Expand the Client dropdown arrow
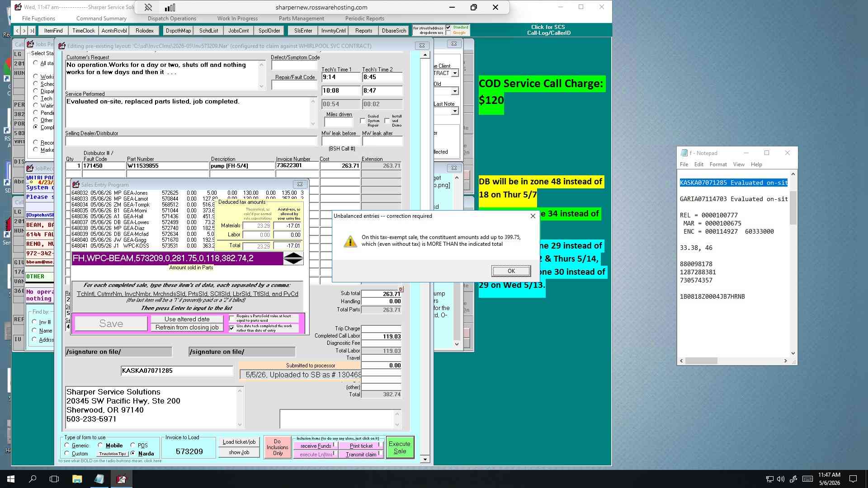868x488 pixels. 455,73
